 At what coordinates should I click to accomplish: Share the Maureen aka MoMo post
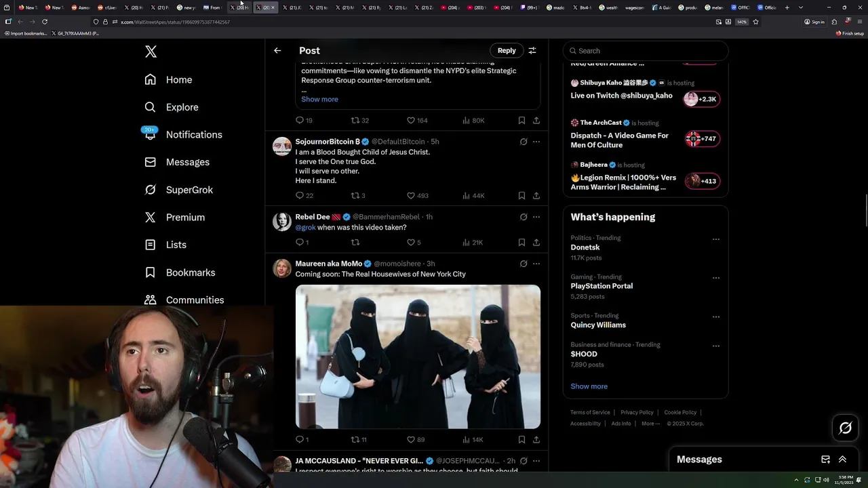click(x=536, y=439)
